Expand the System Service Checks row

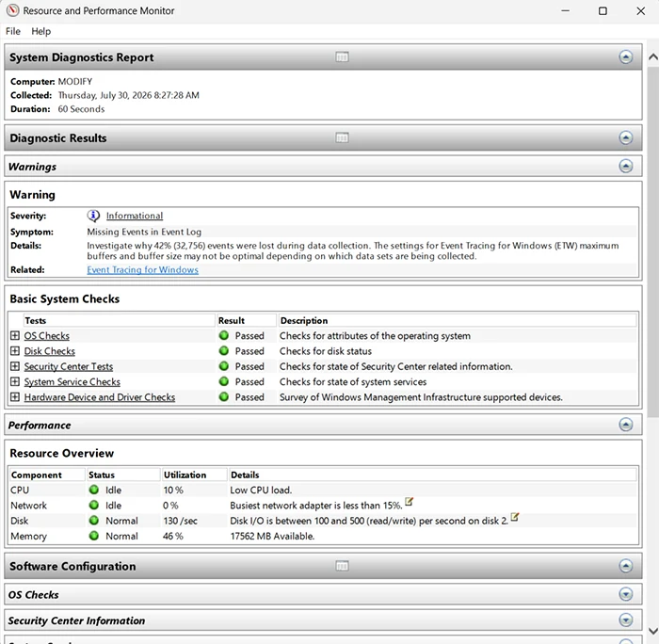(x=15, y=381)
